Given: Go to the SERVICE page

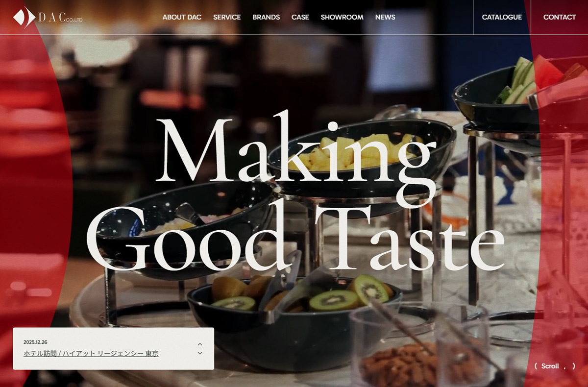Looking at the screenshot, I should coord(227,17).
